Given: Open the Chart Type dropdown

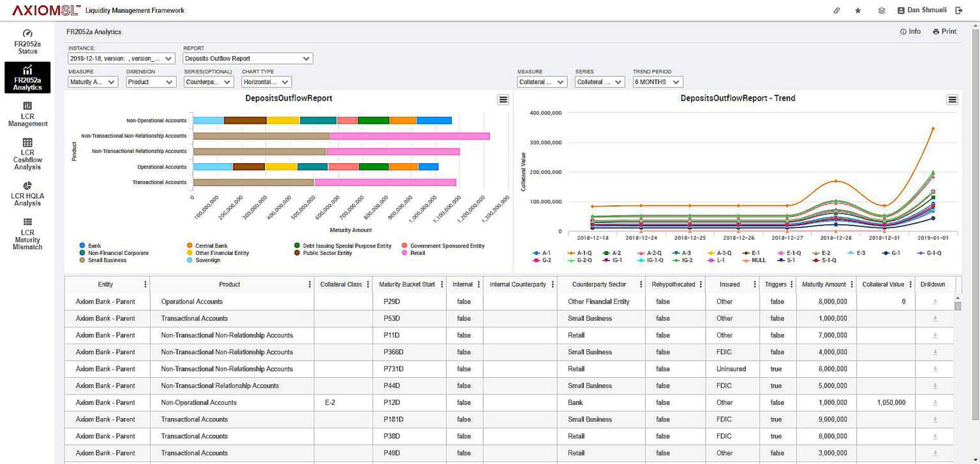Looking at the screenshot, I should coord(267,82).
